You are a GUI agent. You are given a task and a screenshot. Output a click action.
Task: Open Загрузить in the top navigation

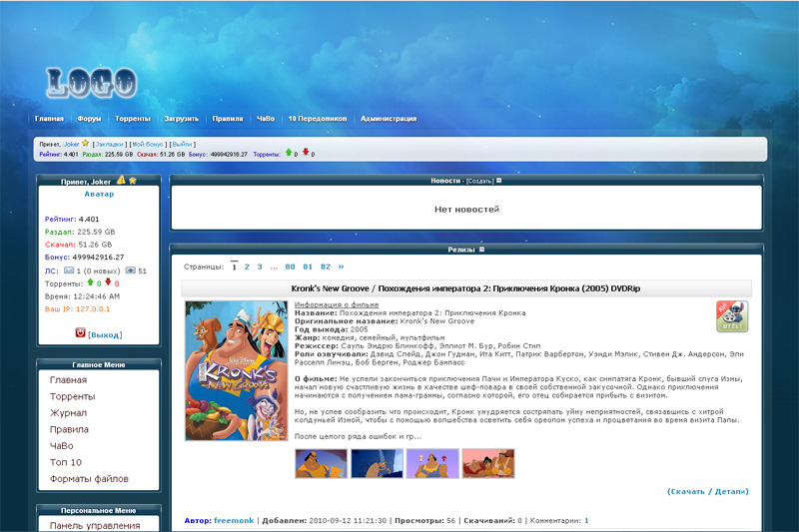coord(182,119)
